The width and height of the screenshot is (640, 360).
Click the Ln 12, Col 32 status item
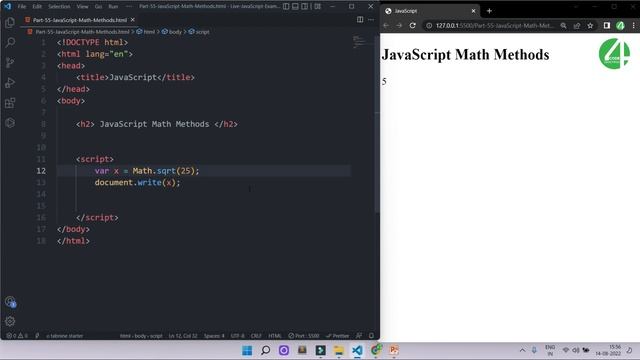(x=183, y=336)
